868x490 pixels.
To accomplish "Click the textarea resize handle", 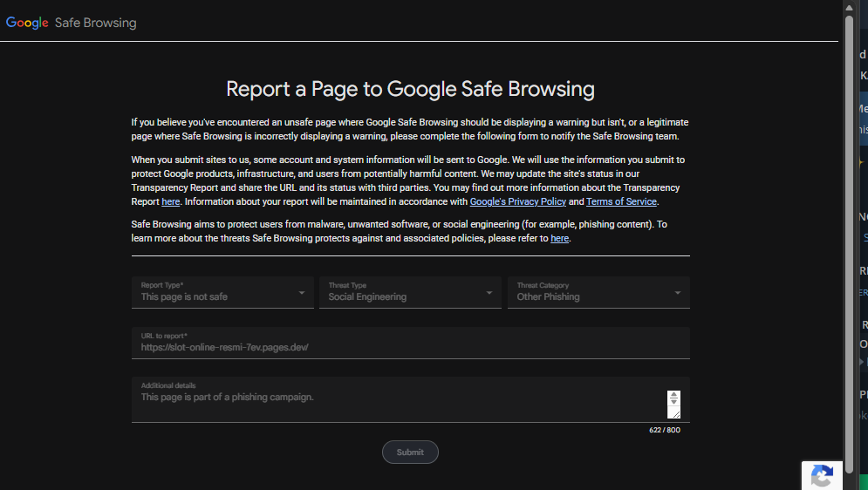I will [x=675, y=413].
